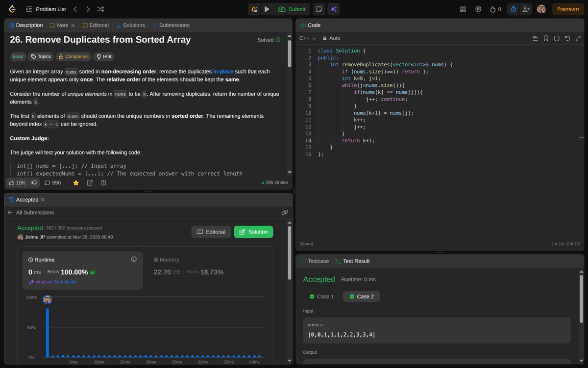Click the Auto lock setting
Viewport: 588px width, 368px height.
pos(331,38)
